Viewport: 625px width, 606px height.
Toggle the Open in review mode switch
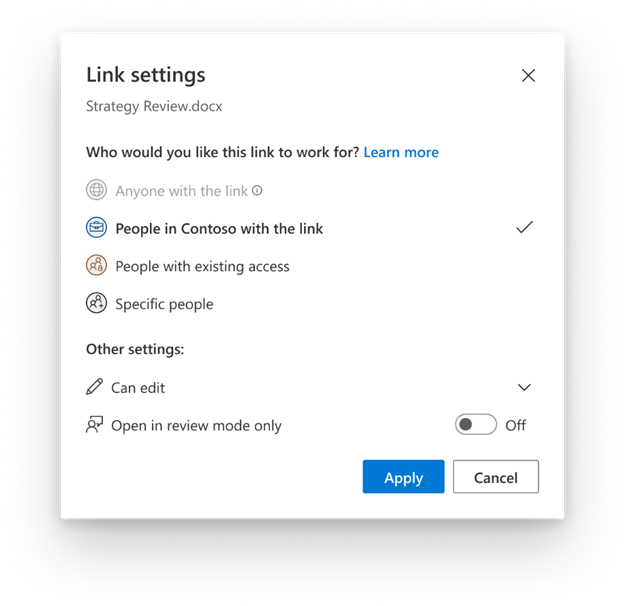click(475, 425)
